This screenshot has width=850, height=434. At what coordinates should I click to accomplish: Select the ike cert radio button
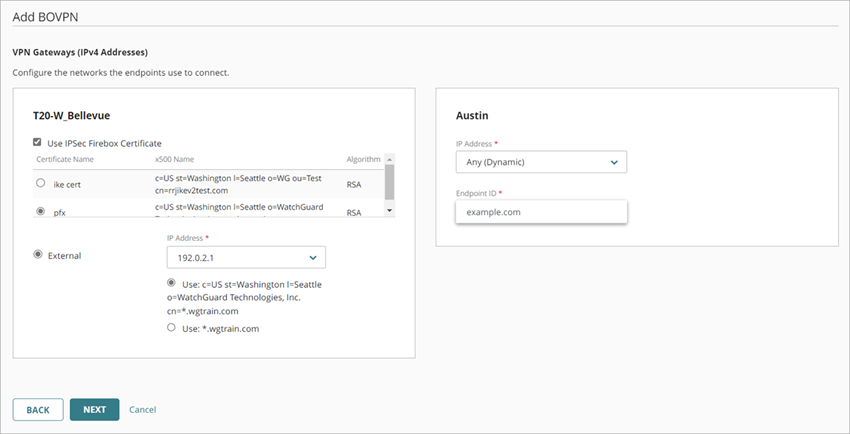(40, 183)
